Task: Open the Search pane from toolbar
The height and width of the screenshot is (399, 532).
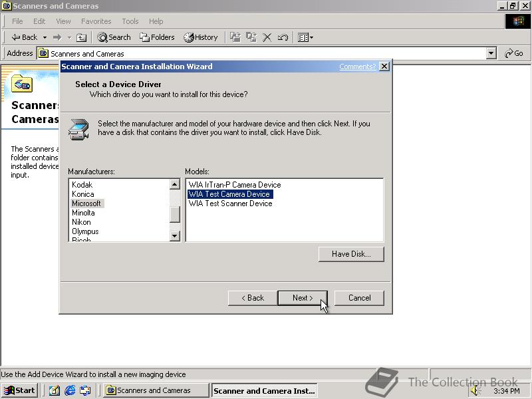Action: click(x=114, y=37)
